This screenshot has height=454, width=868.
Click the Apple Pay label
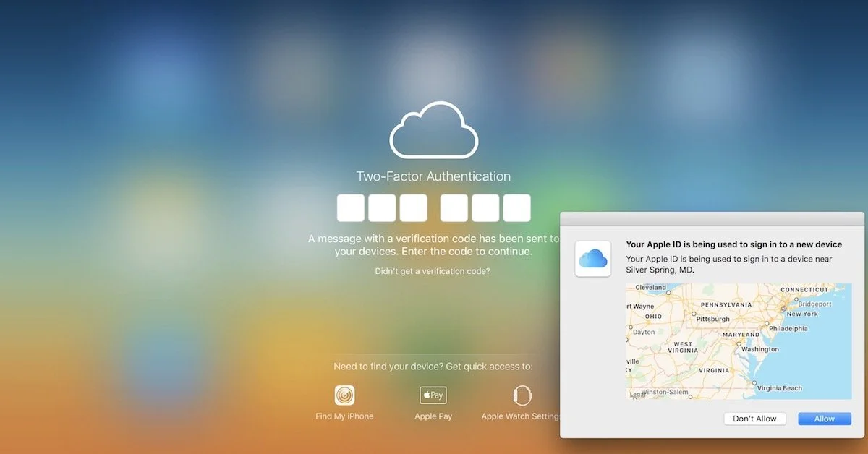pos(433,416)
